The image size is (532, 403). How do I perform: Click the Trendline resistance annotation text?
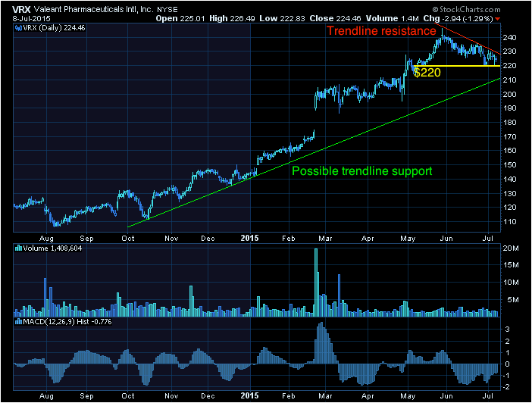pos(381,31)
